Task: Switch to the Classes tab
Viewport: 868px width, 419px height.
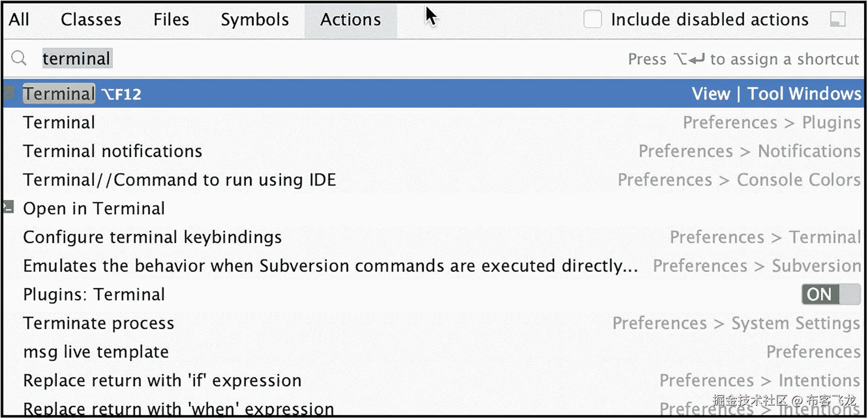Action: point(91,20)
